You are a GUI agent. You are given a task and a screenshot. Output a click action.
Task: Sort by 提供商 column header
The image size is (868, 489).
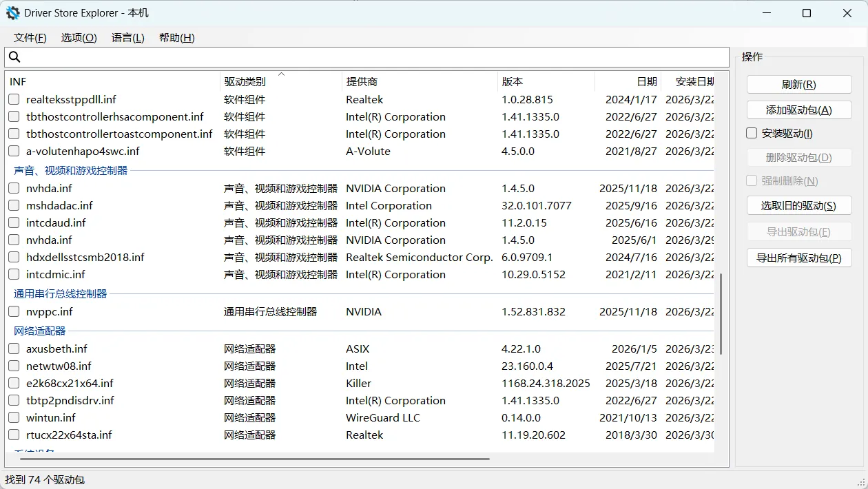click(420, 81)
